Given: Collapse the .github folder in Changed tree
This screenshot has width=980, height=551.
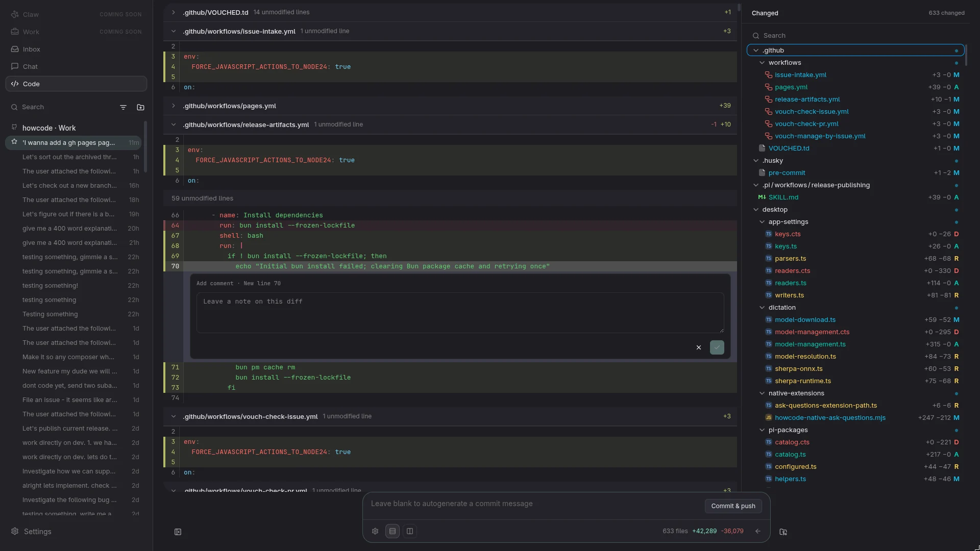Looking at the screenshot, I should coord(756,51).
